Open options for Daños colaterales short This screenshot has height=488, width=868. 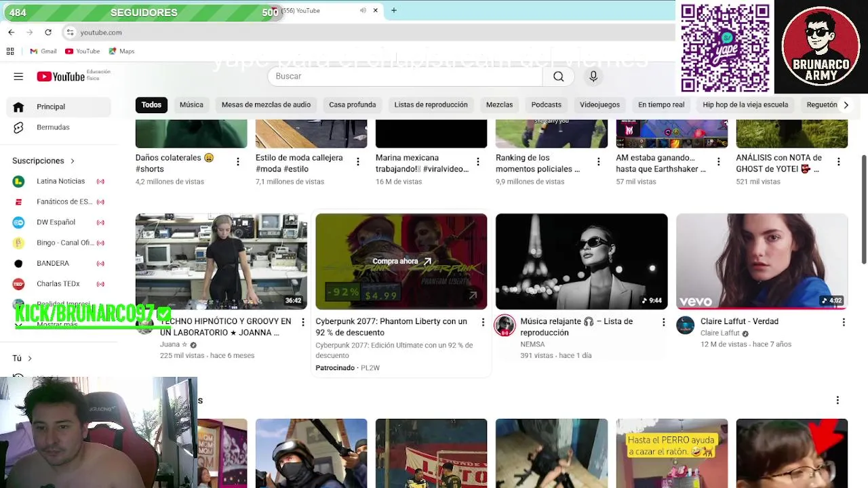(237, 162)
